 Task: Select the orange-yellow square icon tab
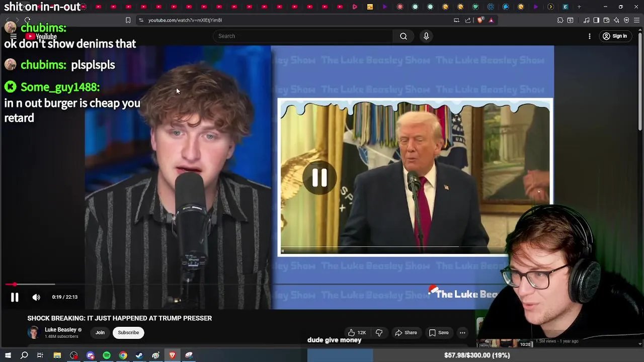pos(370,7)
